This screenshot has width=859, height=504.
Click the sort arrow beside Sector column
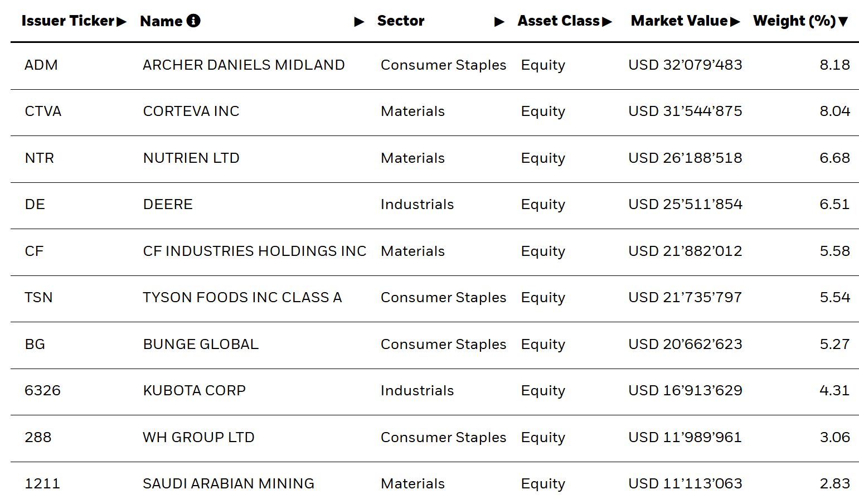[x=499, y=22]
